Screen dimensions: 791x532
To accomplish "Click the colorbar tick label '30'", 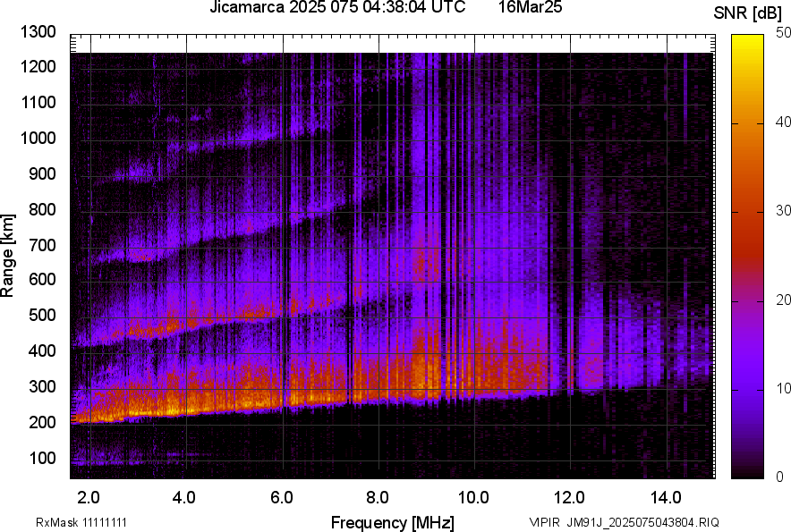I will click(x=784, y=211).
